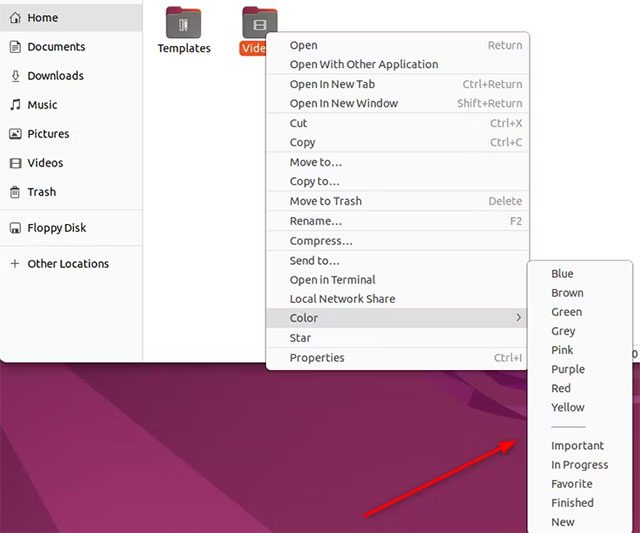Image resolution: width=640 pixels, height=533 pixels.
Task: Select Compress… in the context menu
Action: (398, 241)
